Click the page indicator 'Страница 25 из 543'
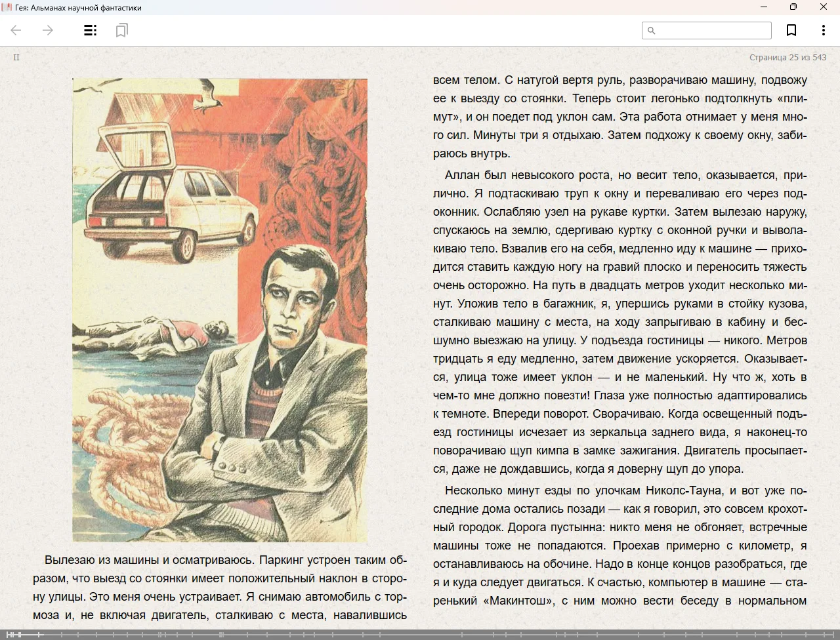The image size is (840, 640). tap(787, 58)
